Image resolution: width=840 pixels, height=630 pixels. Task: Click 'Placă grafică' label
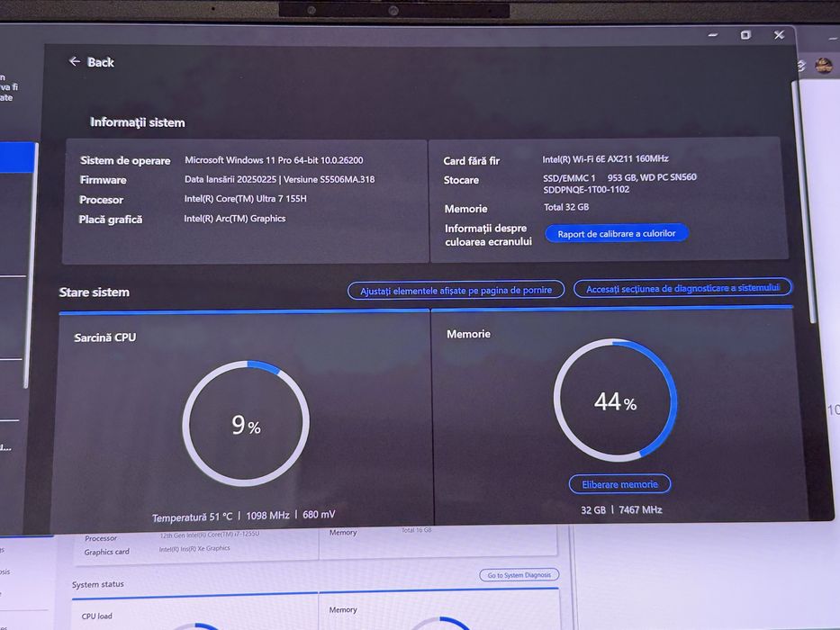(x=111, y=220)
